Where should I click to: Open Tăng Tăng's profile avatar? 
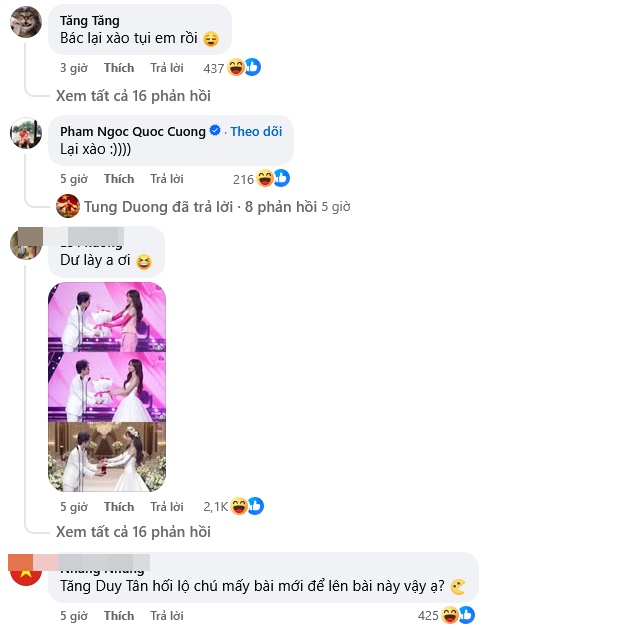pyautogui.click(x=26, y=22)
